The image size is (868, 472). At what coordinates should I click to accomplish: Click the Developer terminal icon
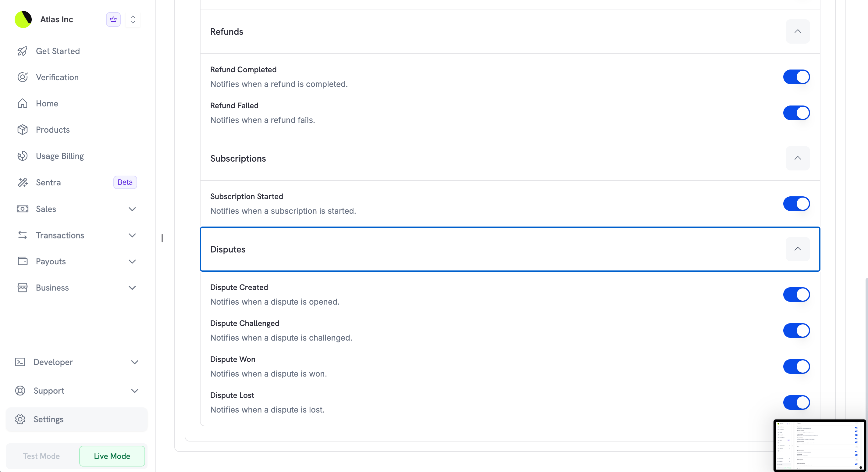click(x=20, y=362)
